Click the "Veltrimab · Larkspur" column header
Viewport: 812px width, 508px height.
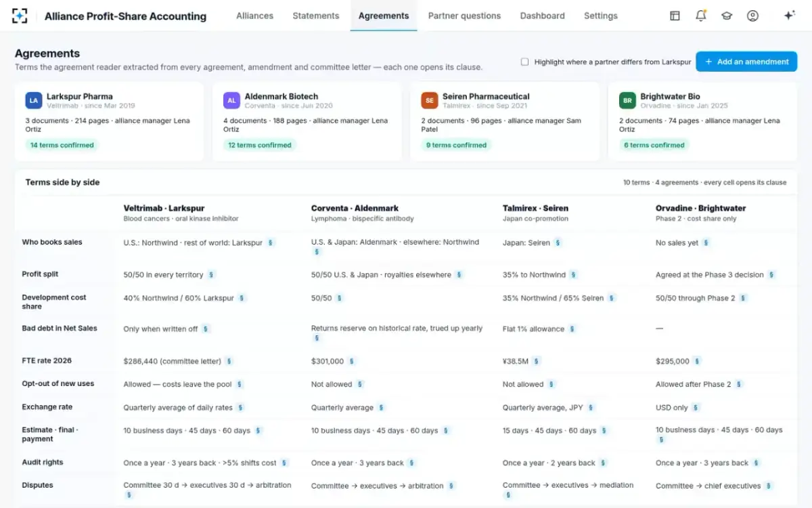[x=164, y=209]
